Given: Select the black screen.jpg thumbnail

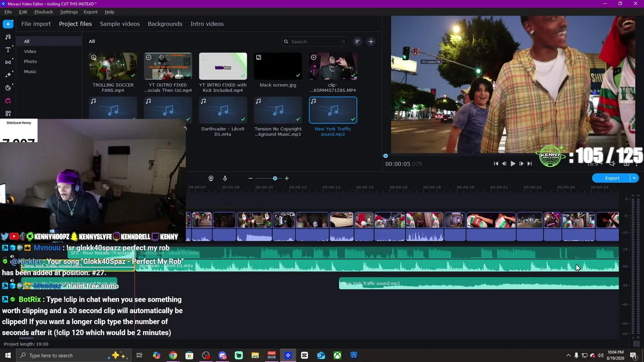Looking at the screenshot, I should [278, 66].
